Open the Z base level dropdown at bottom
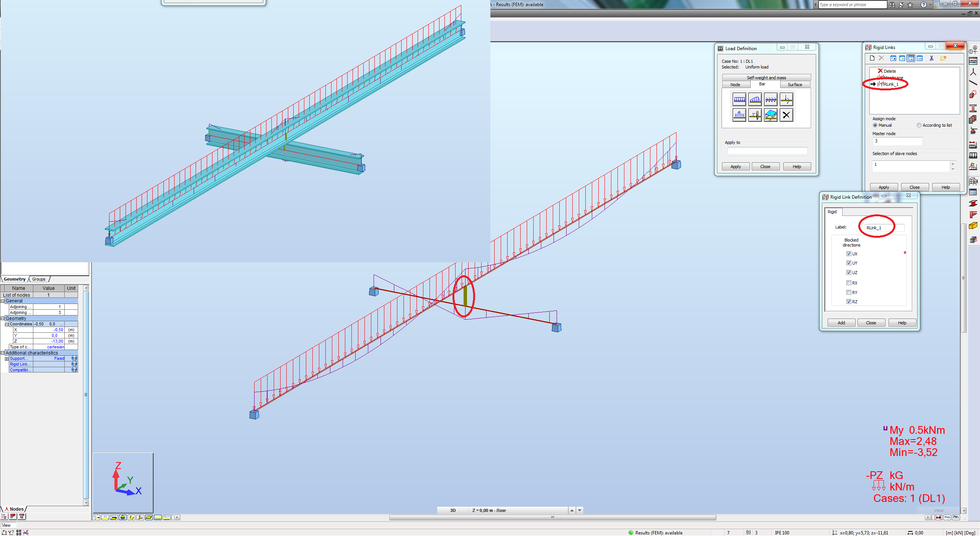 580,510
